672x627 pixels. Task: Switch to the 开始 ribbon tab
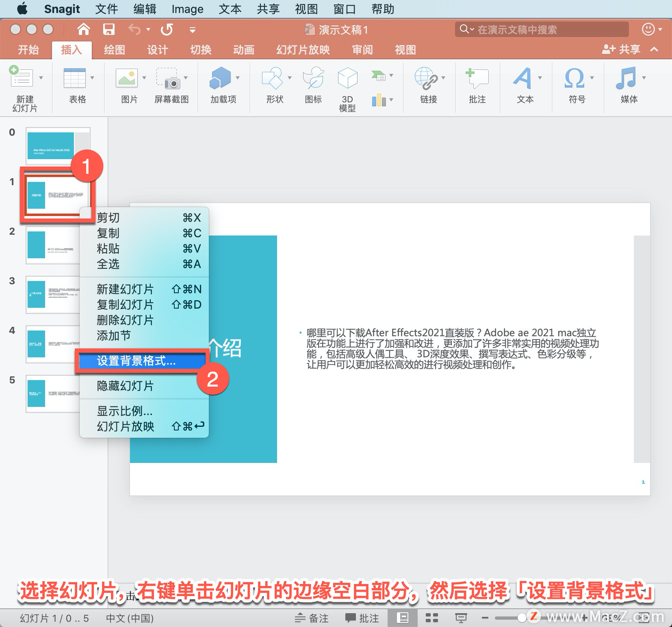tap(28, 50)
